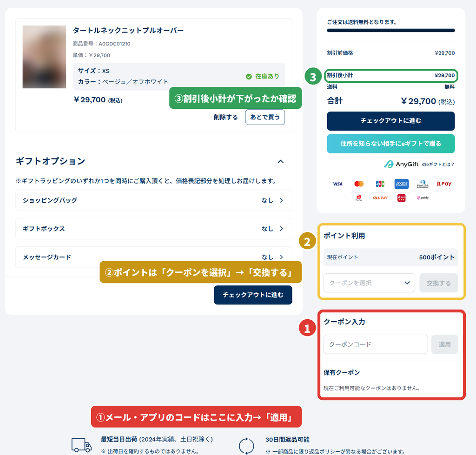Click the クーポン入力 heading
The image size is (476, 455).
344,322
